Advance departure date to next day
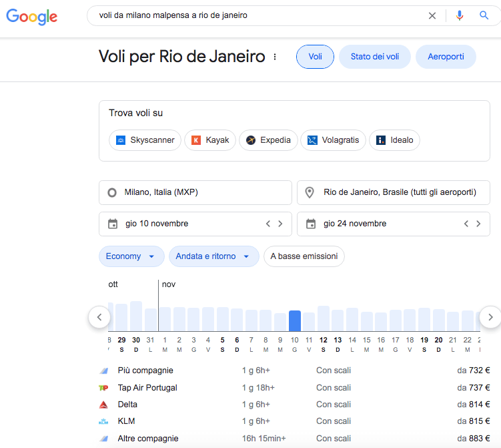 (280, 224)
